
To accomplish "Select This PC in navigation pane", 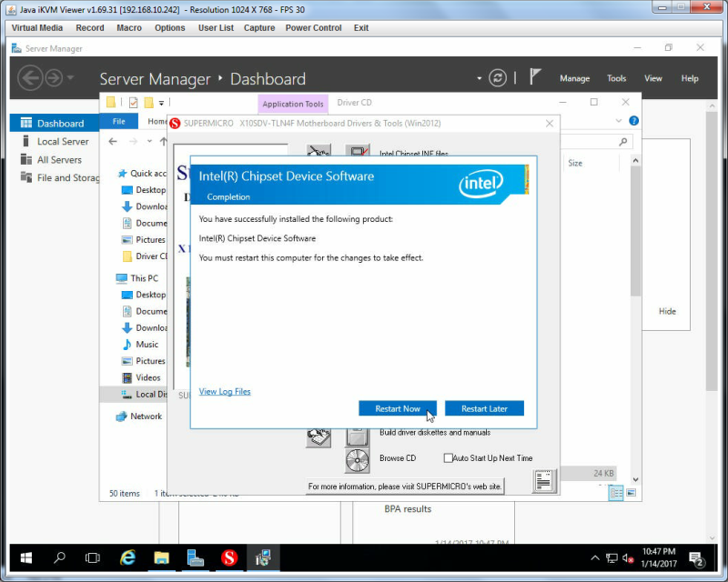I will (137, 278).
